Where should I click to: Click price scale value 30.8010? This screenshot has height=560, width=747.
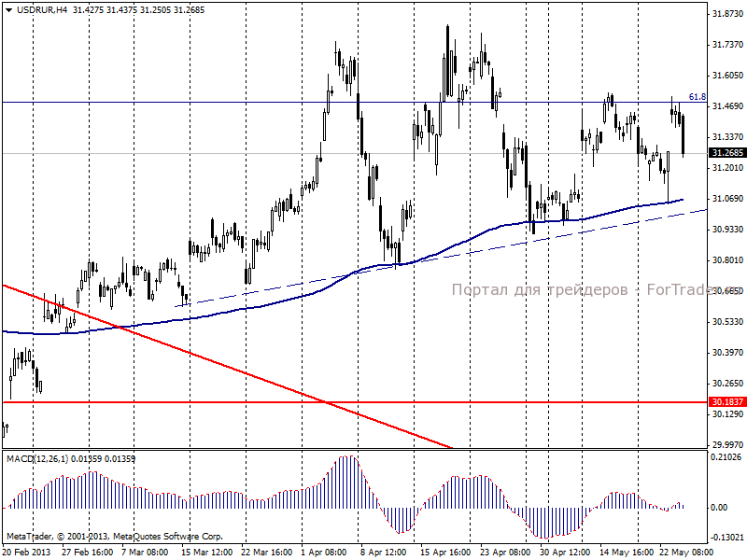727,260
